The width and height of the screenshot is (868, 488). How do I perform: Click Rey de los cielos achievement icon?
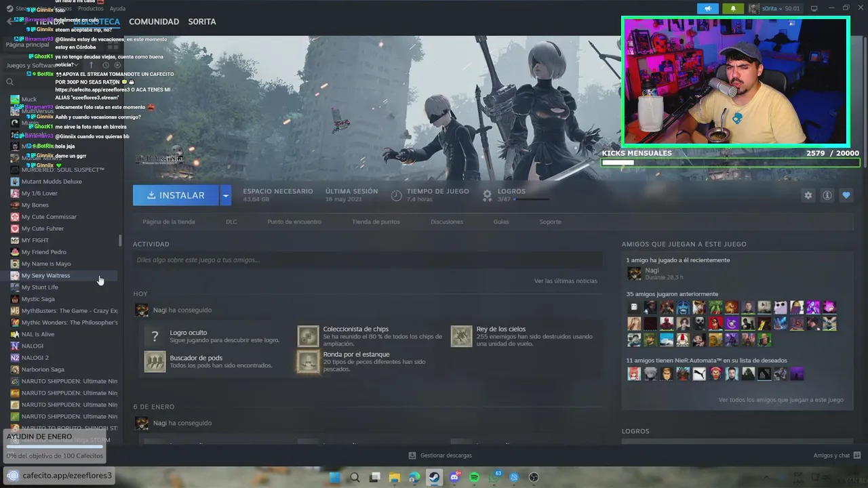461,335
